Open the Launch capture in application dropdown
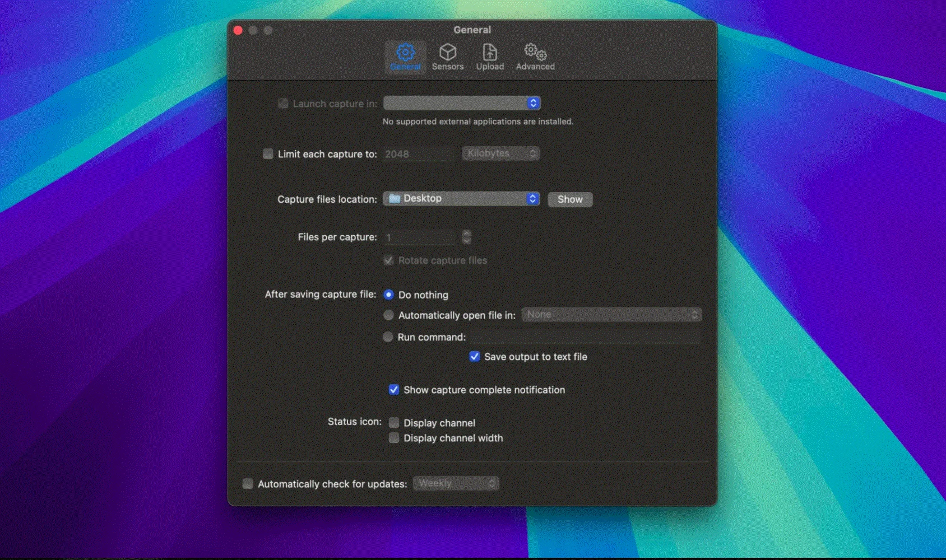Image resolution: width=946 pixels, height=560 pixels. pos(462,103)
